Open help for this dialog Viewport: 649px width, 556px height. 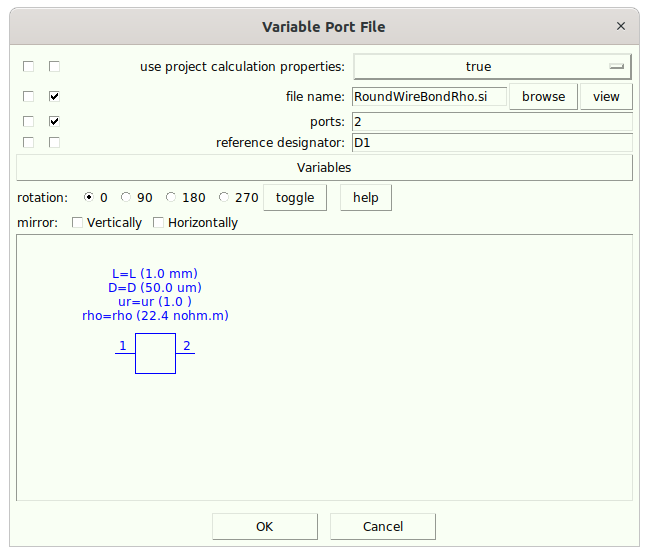point(365,197)
